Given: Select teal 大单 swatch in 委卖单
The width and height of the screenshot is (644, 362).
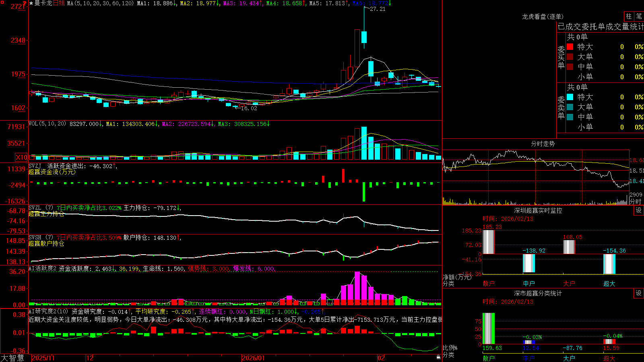Looking at the screenshot, I should tap(570, 107).
